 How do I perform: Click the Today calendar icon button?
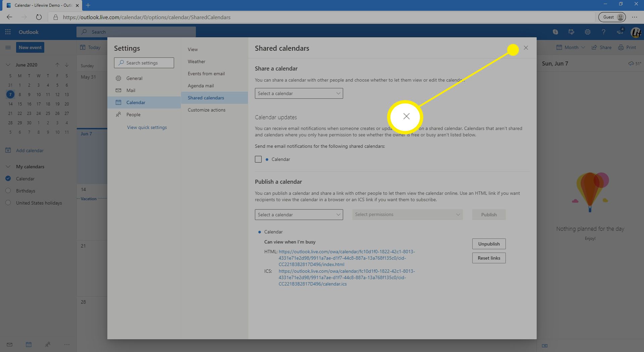pyautogui.click(x=91, y=47)
